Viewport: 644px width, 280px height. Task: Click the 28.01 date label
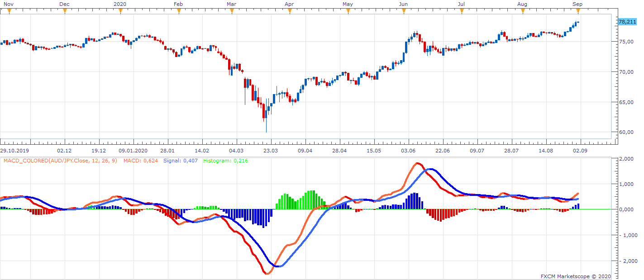pyautogui.click(x=167, y=151)
